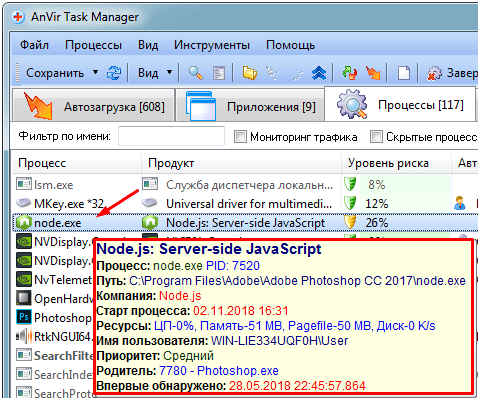
Task: Sort by the Уровень риска column header
Action: point(396,163)
